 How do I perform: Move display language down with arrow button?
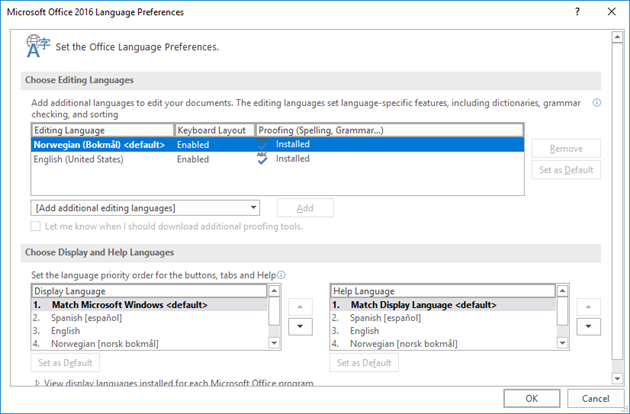tap(300, 326)
